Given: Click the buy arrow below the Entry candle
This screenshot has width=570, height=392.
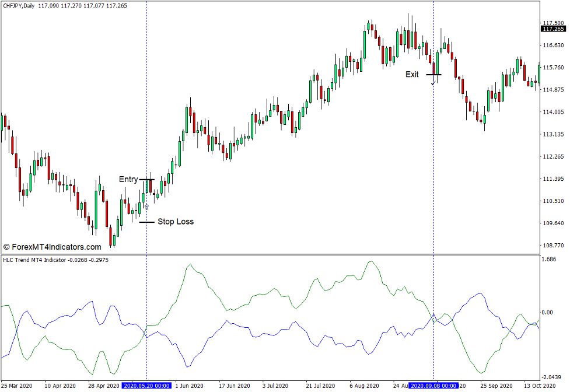Looking at the screenshot, I should (146, 206).
